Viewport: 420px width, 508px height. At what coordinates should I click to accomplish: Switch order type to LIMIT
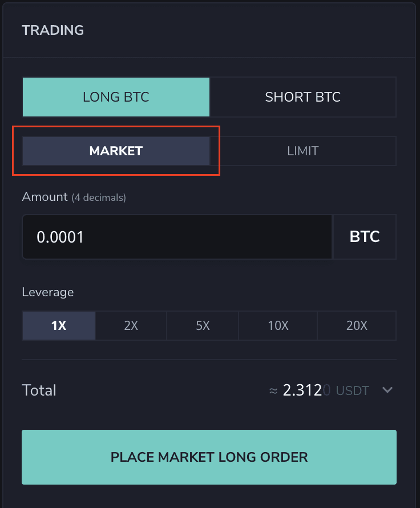(x=302, y=151)
